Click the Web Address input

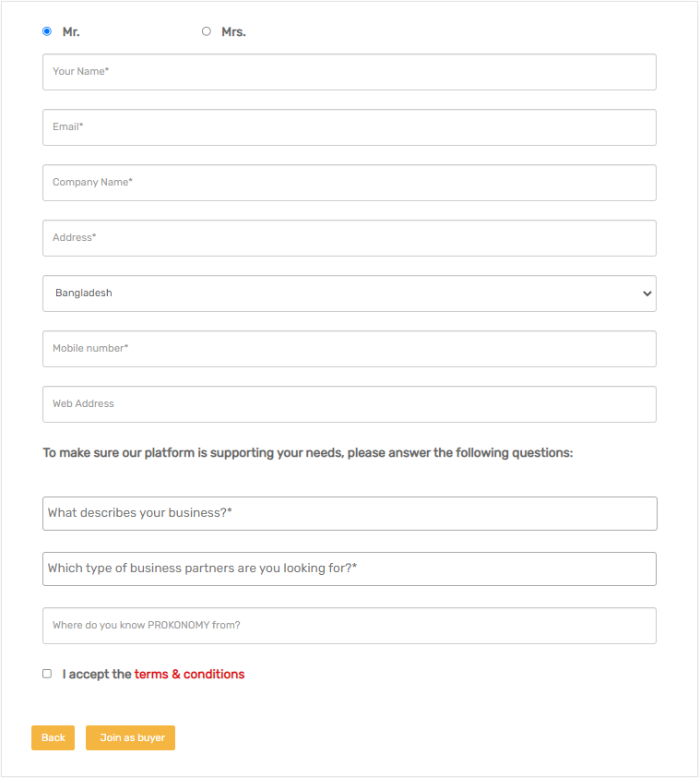pyautogui.click(x=350, y=404)
